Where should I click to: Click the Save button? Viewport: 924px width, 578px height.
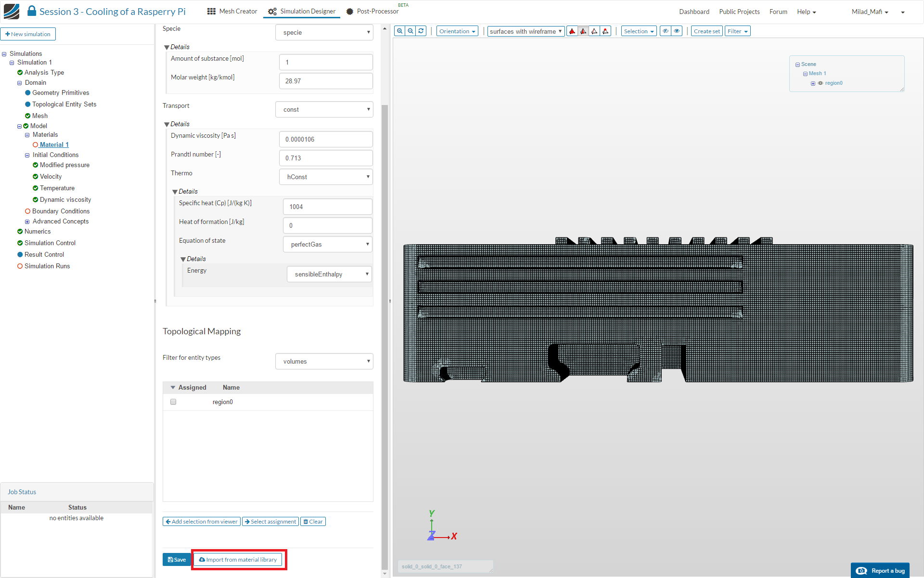pos(177,560)
